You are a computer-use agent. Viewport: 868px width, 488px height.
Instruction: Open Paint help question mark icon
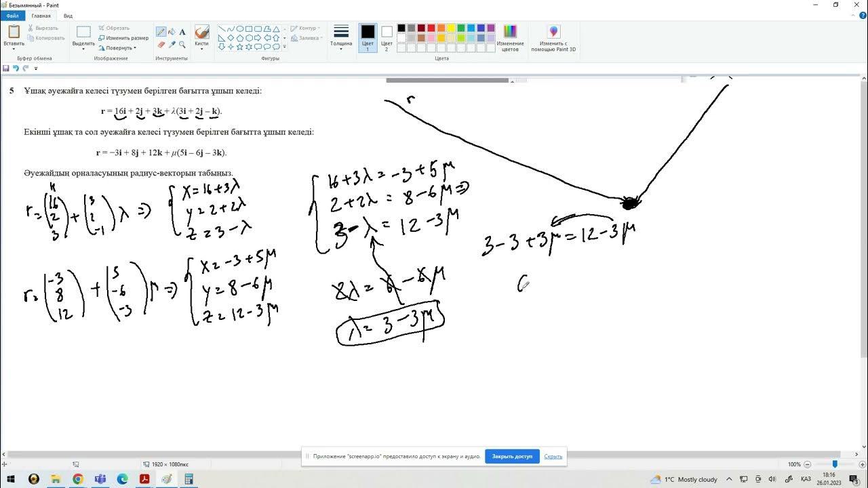863,16
